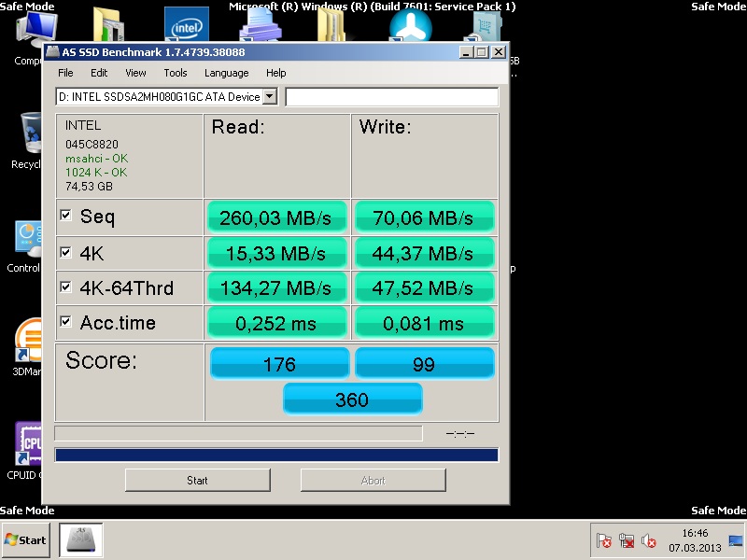Open the network tray icon
Viewport: 747px width, 560px height.
[627, 540]
